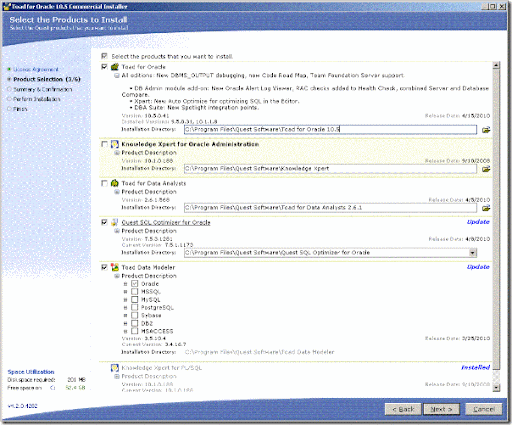
Task: Click the Installed label for Knowledge Xpert PL/SQL
Action: (475, 367)
